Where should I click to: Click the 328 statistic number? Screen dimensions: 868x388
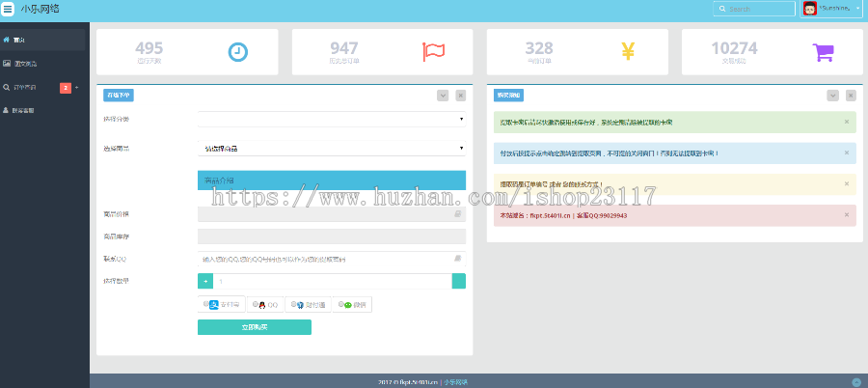[x=539, y=48]
